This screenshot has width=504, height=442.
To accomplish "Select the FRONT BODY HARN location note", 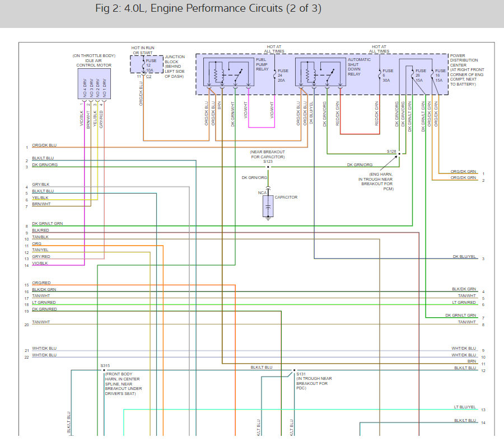I will (123, 384).
